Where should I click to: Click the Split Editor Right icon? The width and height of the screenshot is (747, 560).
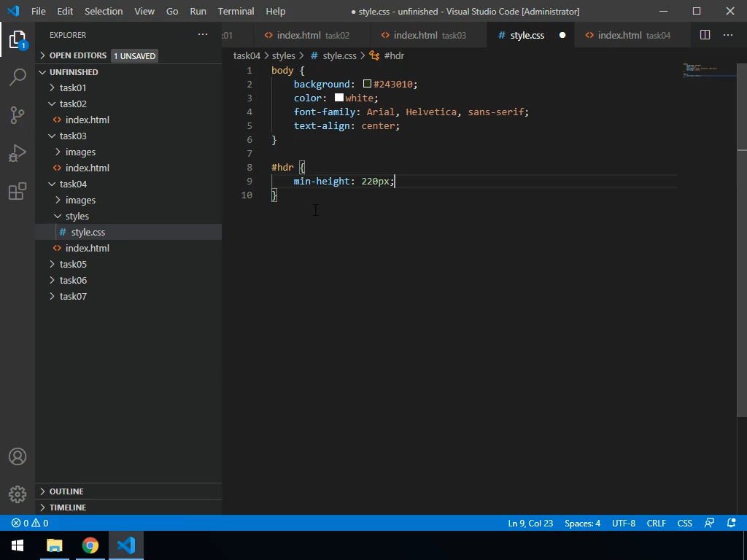click(x=705, y=35)
